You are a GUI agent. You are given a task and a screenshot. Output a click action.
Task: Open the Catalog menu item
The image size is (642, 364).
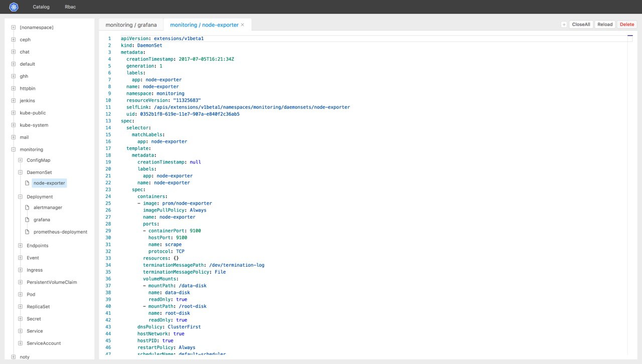(x=41, y=7)
